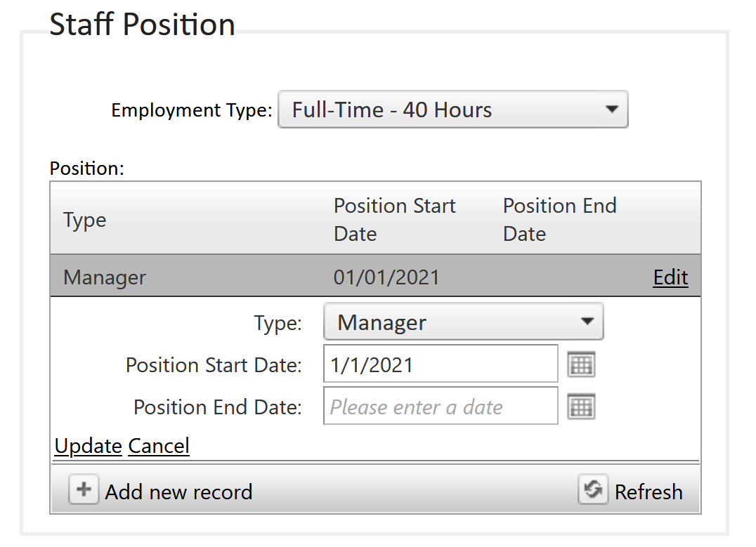
Task: Click the Add new record label
Action: point(179,492)
